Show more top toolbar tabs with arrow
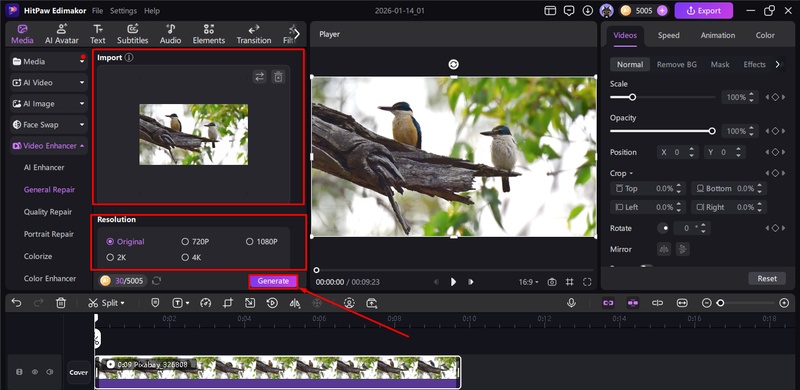Screen dimensions: 800x390 (296, 34)
